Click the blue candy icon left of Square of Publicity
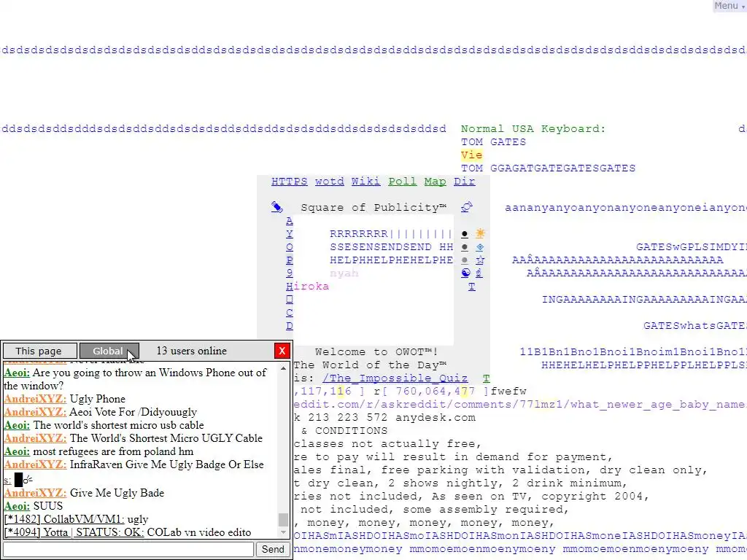The width and height of the screenshot is (747, 560). click(x=277, y=207)
